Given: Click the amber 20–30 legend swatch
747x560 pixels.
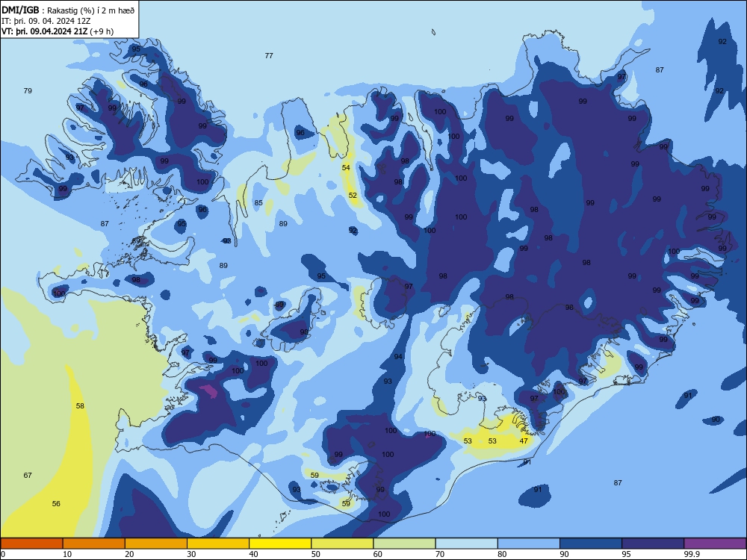Looking at the screenshot, I should coord(156,544).
